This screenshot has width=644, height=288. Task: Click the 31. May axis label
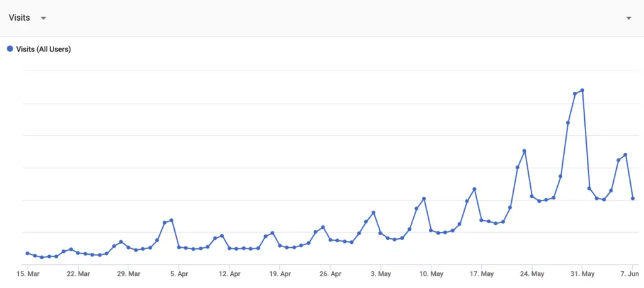[x=582, y=274]
